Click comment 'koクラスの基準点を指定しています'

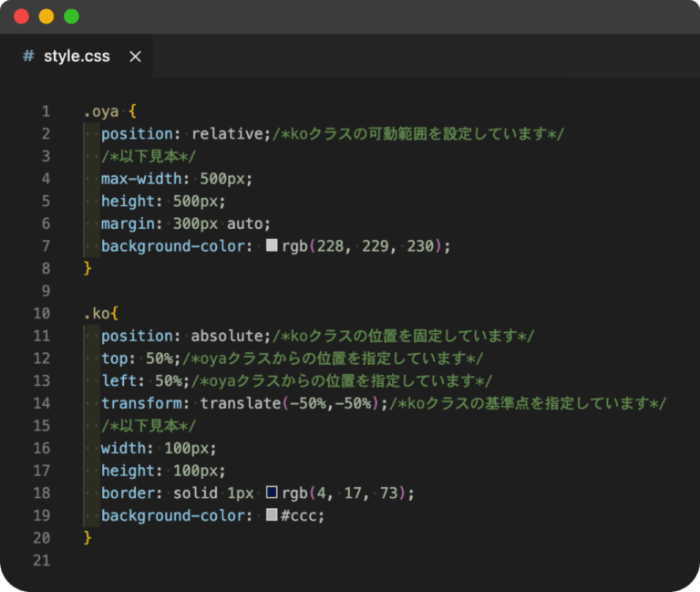[x=528, y=403]
